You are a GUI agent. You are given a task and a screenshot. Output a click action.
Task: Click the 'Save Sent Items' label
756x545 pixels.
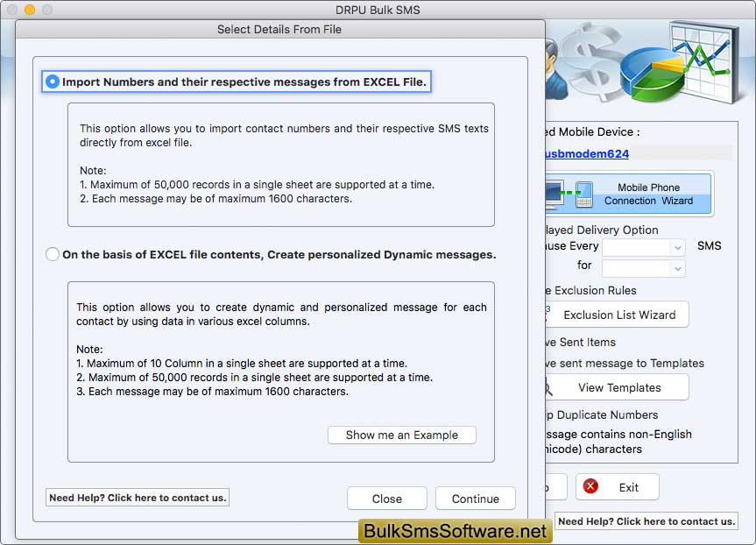[x=580, y=342]
